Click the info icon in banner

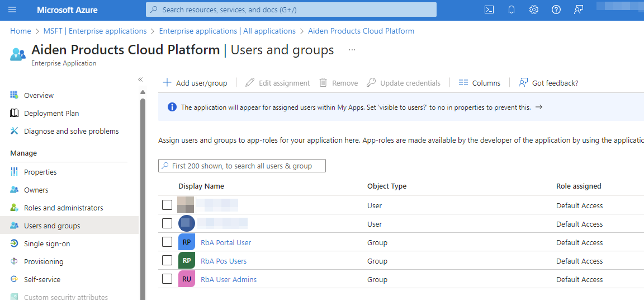pos(172,107)
